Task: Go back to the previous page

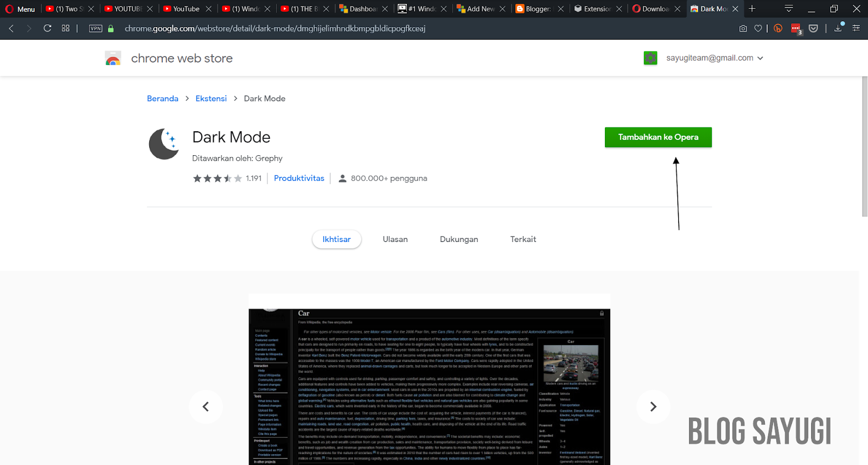Action: point(11,28)
